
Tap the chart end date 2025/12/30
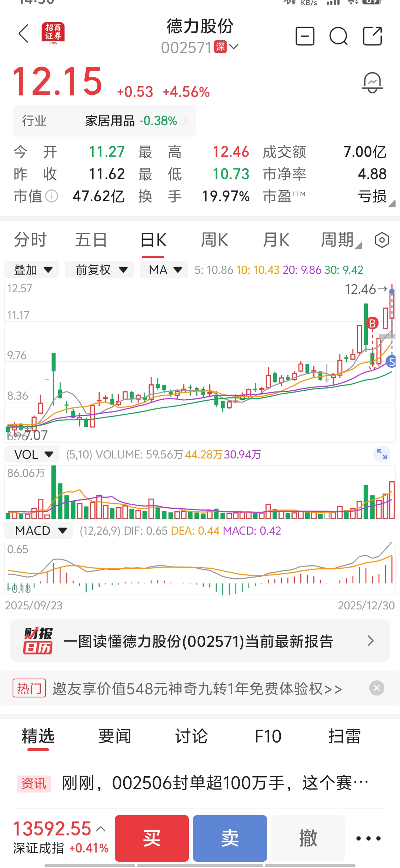(x=366, y=605)
